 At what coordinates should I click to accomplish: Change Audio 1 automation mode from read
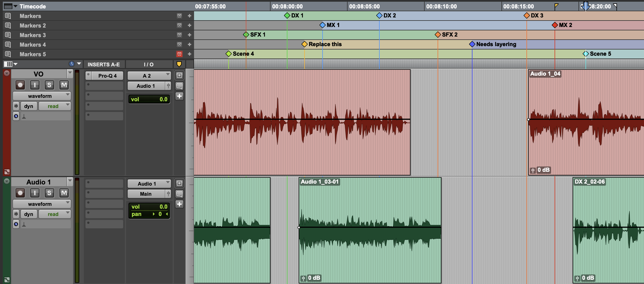click(55, 214)
